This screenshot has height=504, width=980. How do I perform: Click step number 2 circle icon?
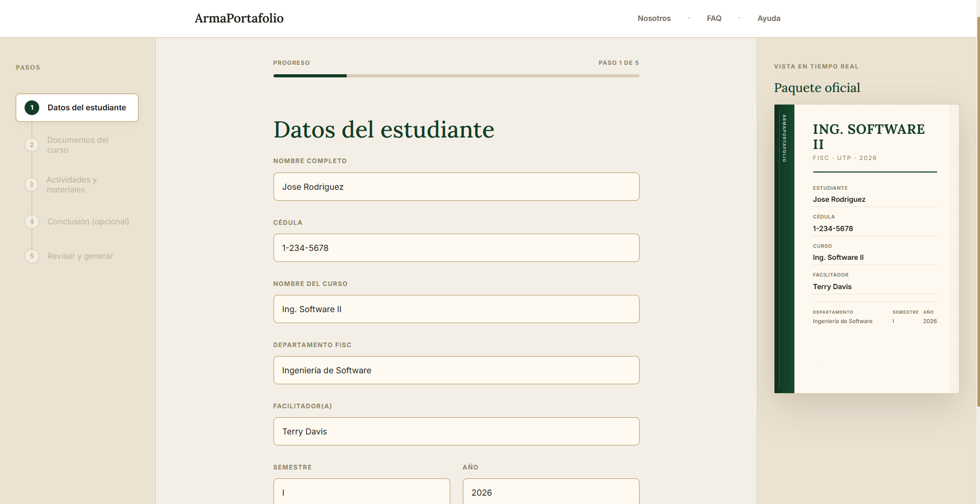coord(32,145)
